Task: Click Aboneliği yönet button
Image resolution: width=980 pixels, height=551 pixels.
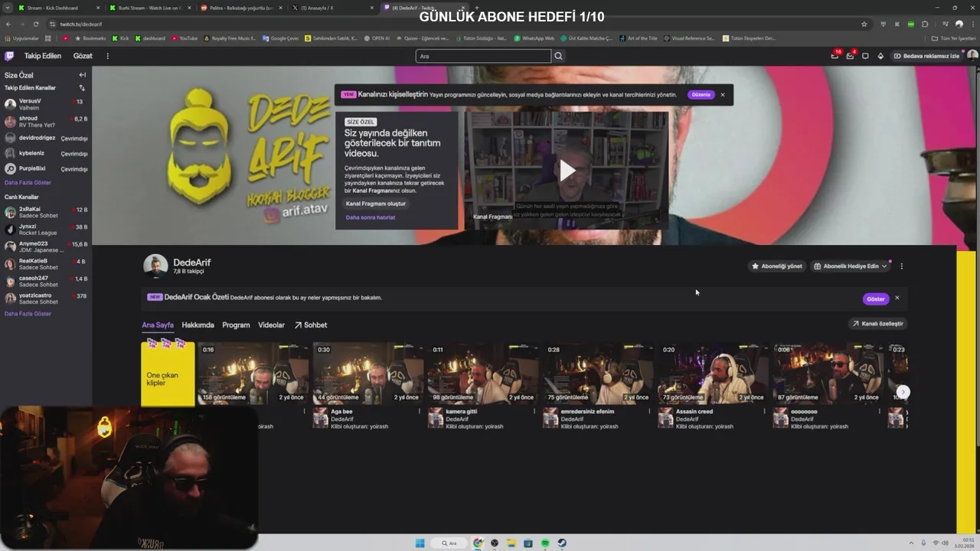Action: coord(777,266)
